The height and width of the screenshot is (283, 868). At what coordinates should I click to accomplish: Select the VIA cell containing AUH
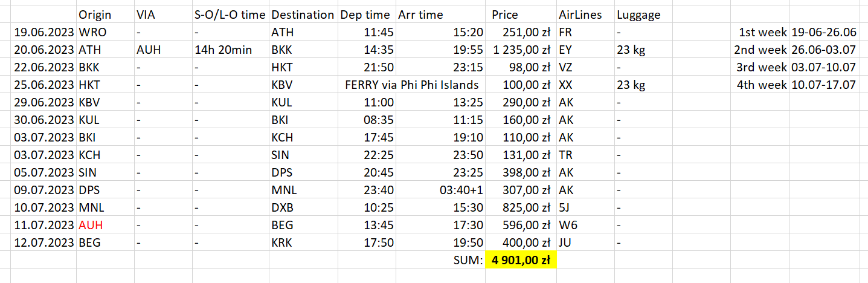pos(162,50)
